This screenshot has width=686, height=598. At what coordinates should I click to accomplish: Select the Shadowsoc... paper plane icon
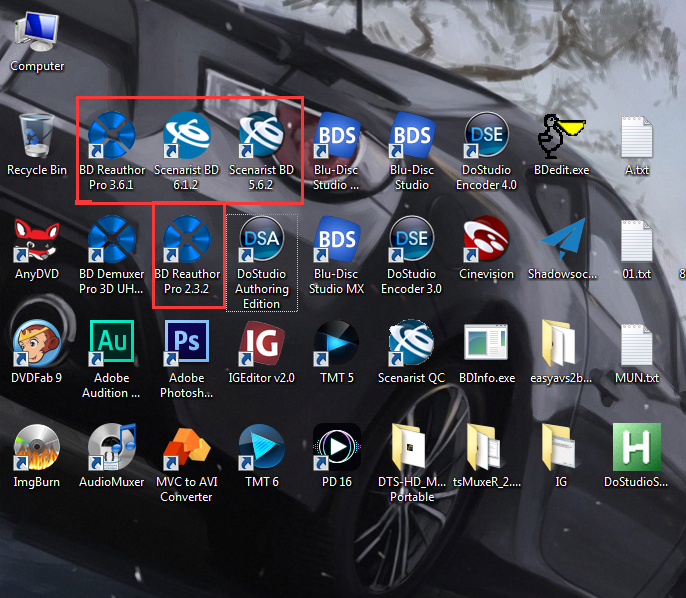562,240
